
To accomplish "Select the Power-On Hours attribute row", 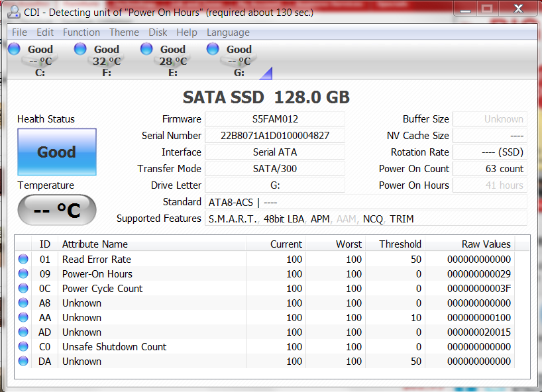I will (265, 274).
